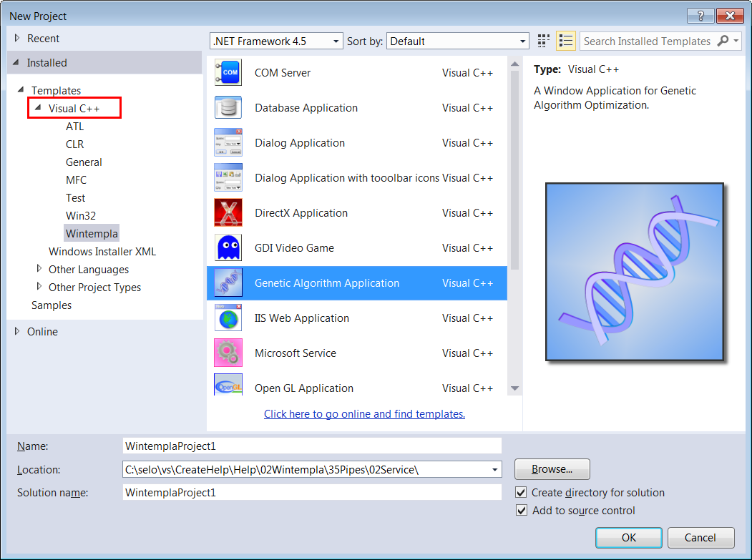Click the template list scrollbar thumb
752x560 pixels.
(x=514, y=170)
